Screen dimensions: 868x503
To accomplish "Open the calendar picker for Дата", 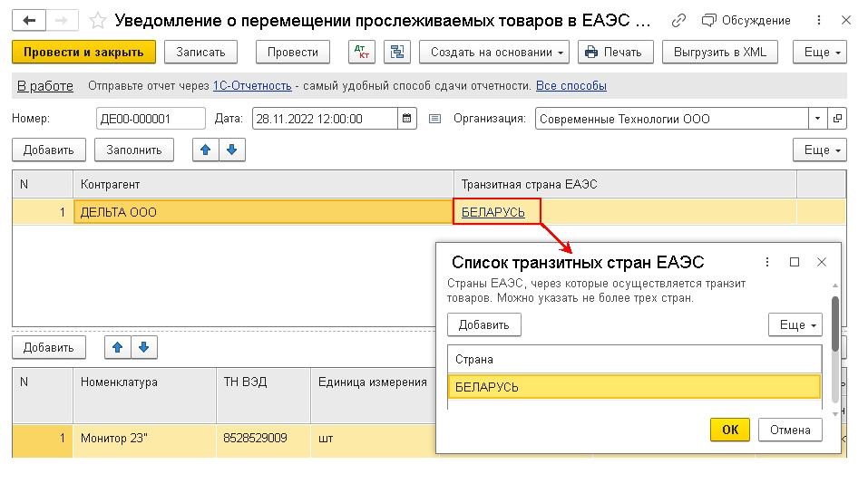I will [408, 119].
